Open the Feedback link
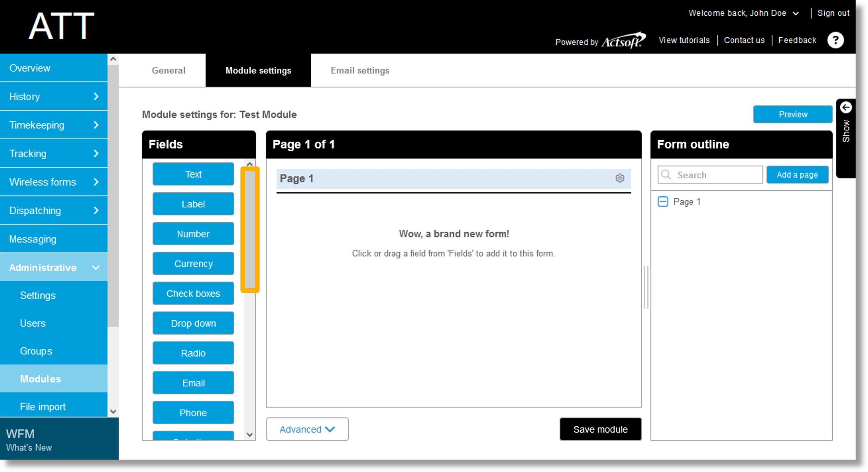868x472 pixels. 797,40
